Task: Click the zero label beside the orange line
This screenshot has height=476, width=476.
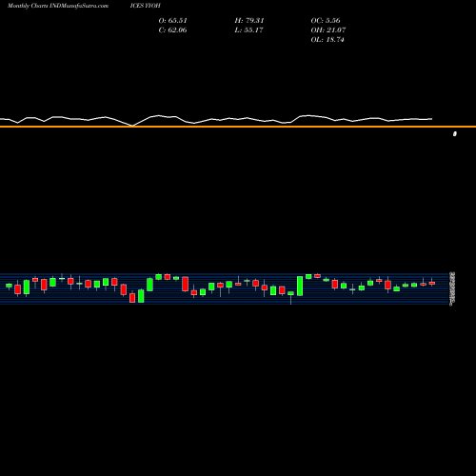Action: coord(455,134)
